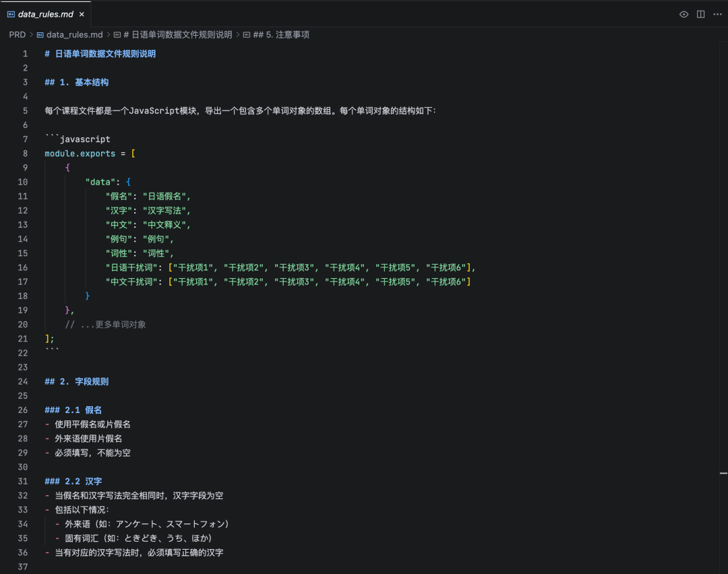728x574 pixels.
Task: Open the '# 日语单词数据文件规则说明' breadcrumb
Action: click(x=177, y=35)
